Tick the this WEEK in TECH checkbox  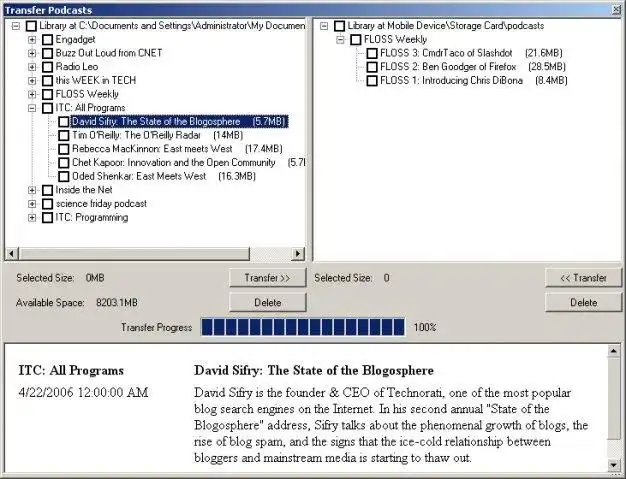(x=48, y=81)
